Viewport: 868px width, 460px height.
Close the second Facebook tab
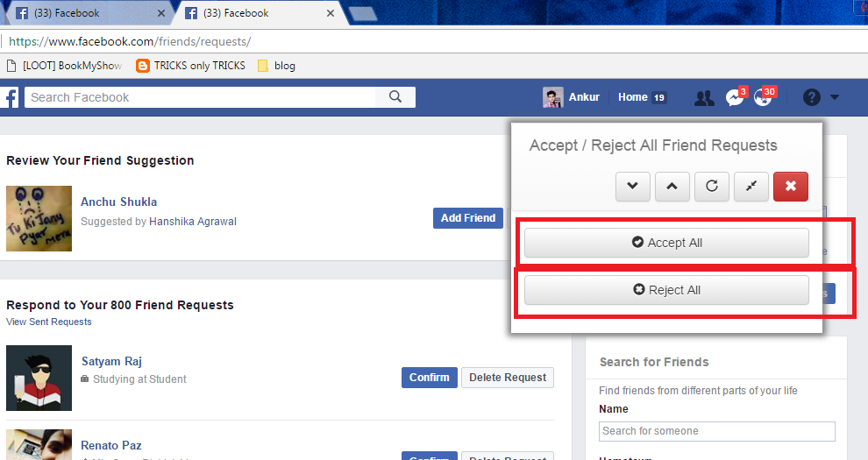coord(331,13)
